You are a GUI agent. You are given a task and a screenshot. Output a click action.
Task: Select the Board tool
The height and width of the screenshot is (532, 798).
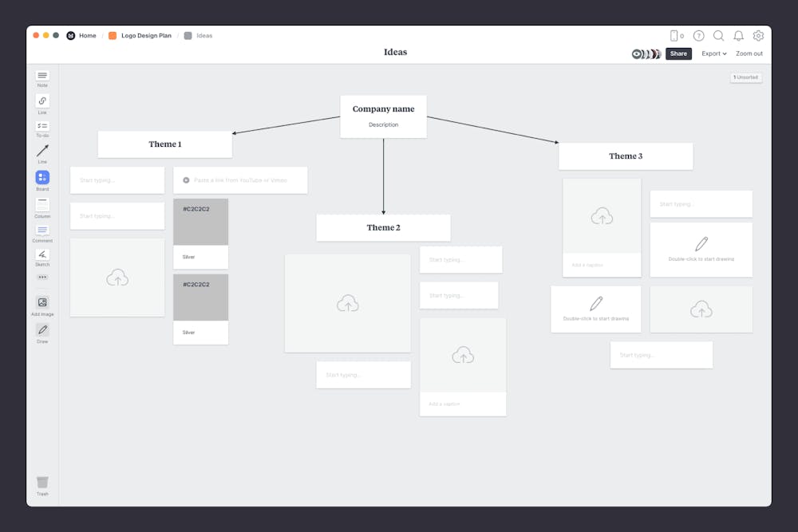click(x=42, y=177)
